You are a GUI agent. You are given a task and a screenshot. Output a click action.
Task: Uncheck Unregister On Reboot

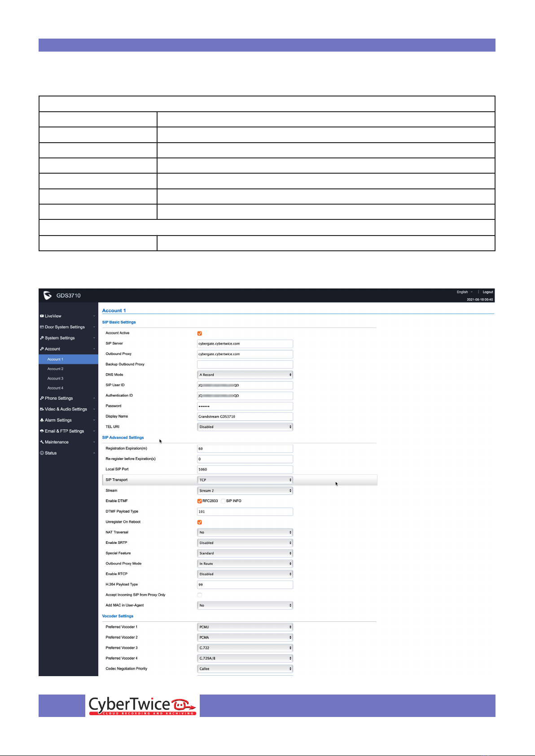200,522
